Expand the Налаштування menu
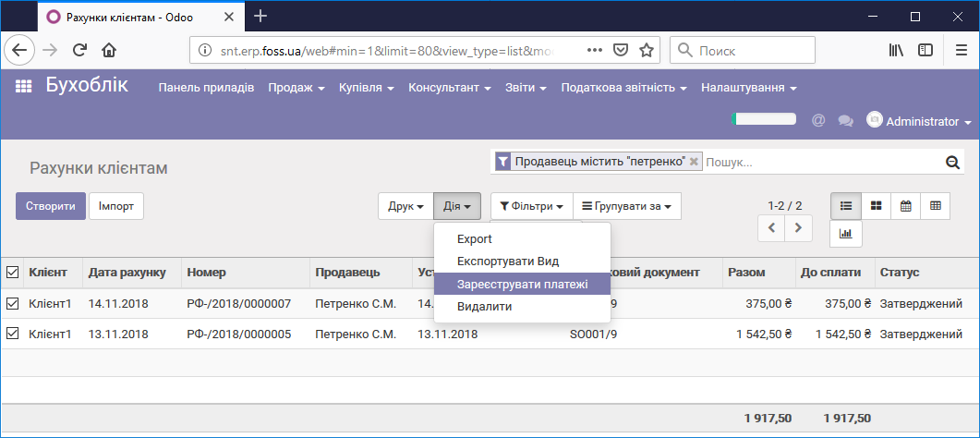Screen dimensions: 980x438 (x=749, y=88)
